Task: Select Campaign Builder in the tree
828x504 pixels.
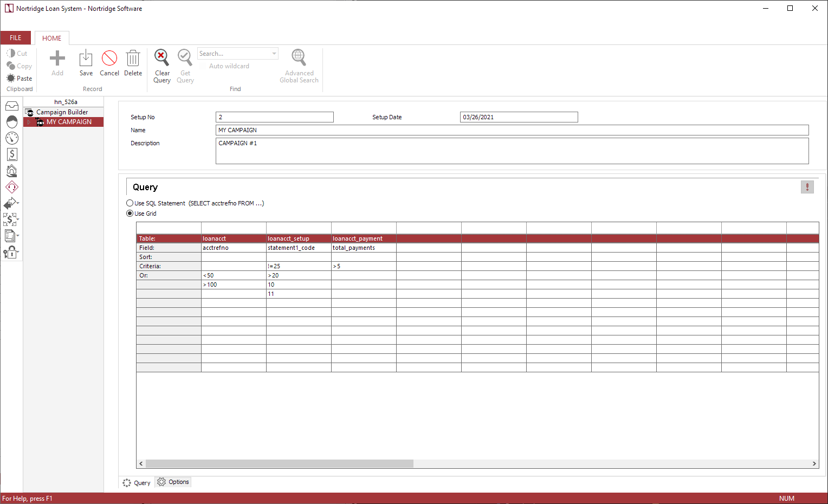Action: coord(62,112)
